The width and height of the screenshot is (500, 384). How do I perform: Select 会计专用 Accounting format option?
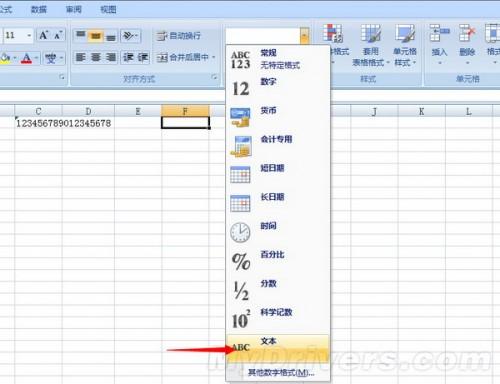[x=278, y=146]
